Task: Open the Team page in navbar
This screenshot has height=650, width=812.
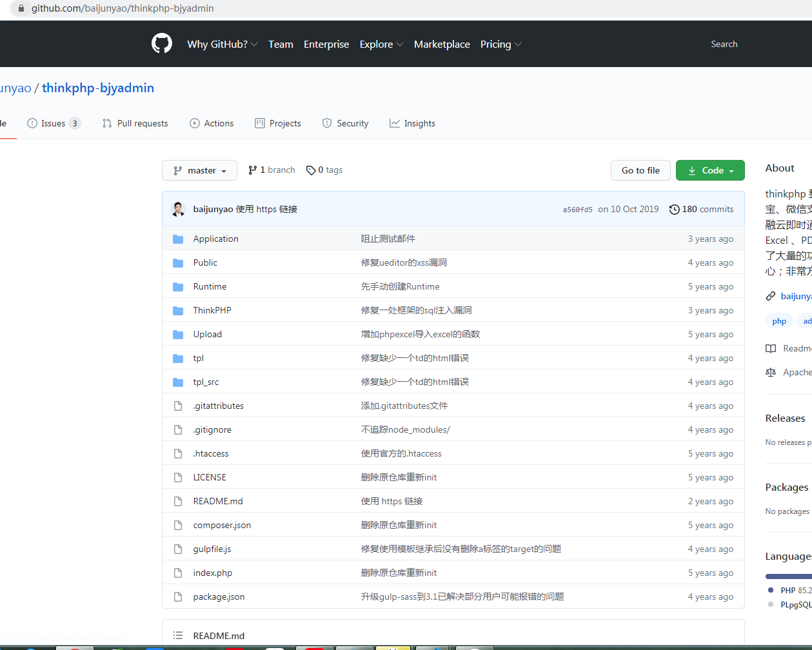Action: point(281,44)
